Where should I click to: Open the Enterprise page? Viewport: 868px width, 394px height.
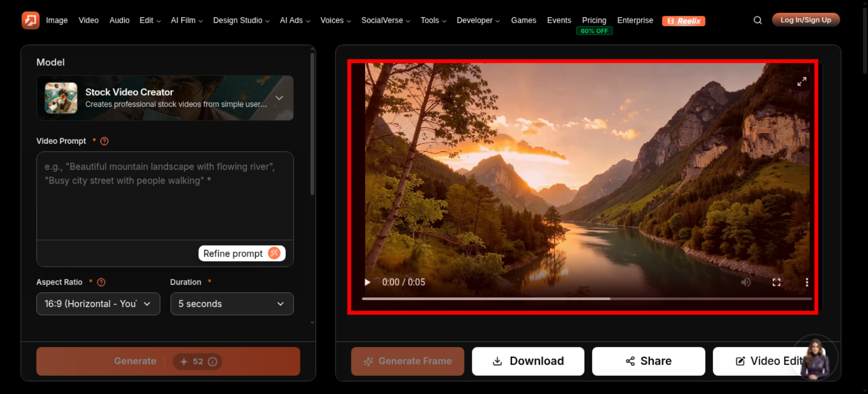(x=635, y=20)
